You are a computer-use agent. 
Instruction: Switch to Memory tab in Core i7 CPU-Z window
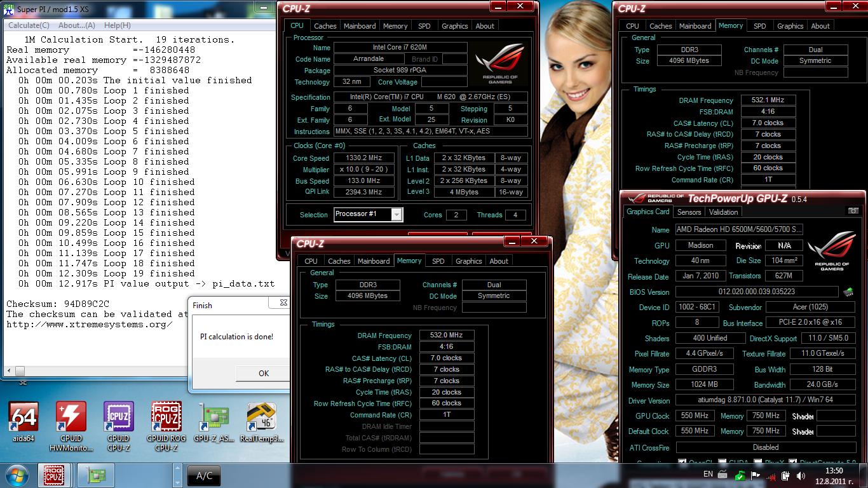[x=395, y=26]
